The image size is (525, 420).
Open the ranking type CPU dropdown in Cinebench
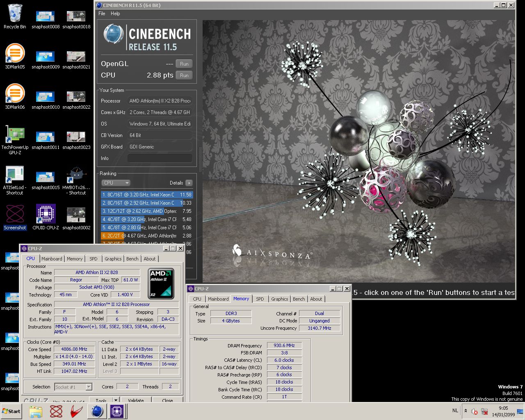(116, 183)
